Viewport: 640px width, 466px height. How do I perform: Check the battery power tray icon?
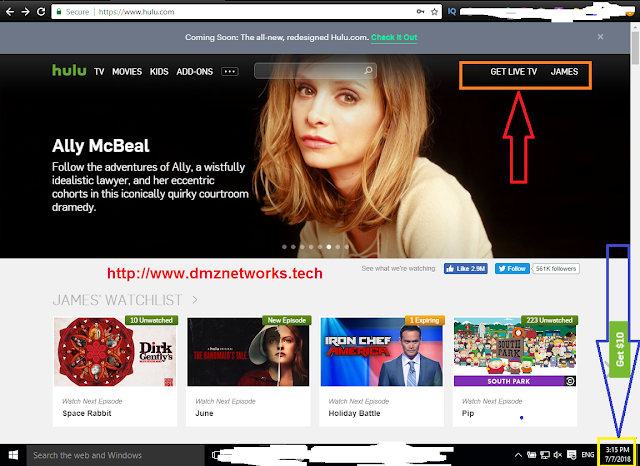tap(531, 455)
